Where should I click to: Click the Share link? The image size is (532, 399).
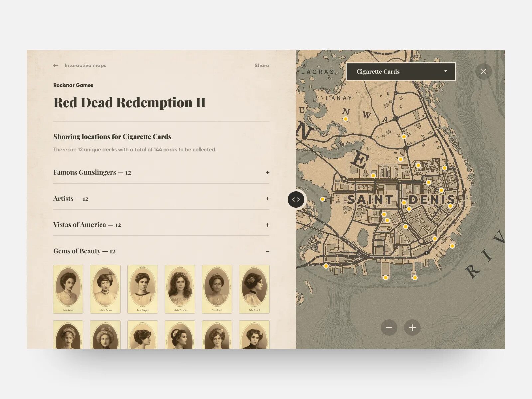[x=262, y=66]
